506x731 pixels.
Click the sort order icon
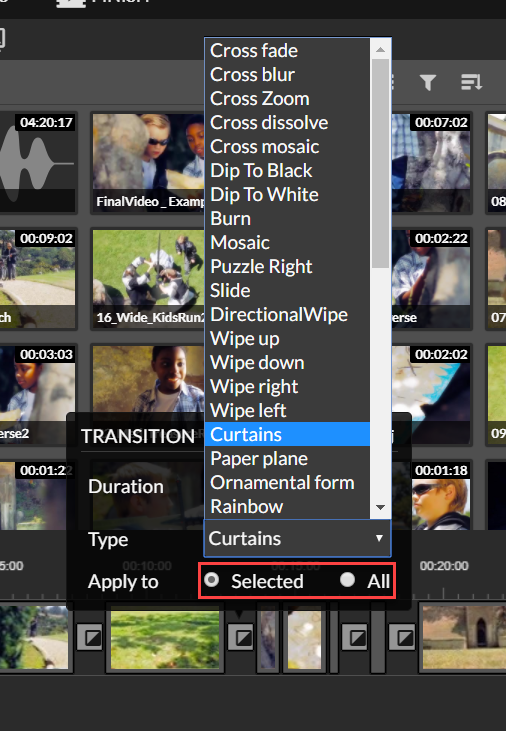[x=471, y=83]
